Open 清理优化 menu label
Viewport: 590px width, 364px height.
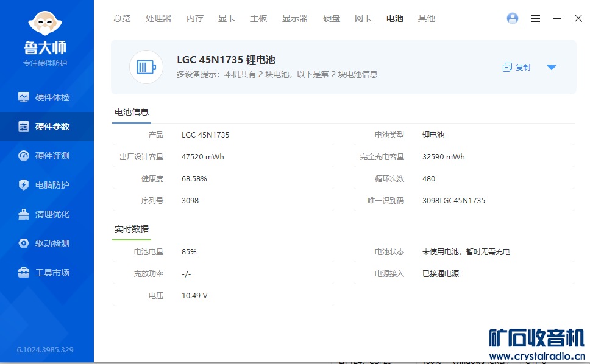tap(52, 214)
